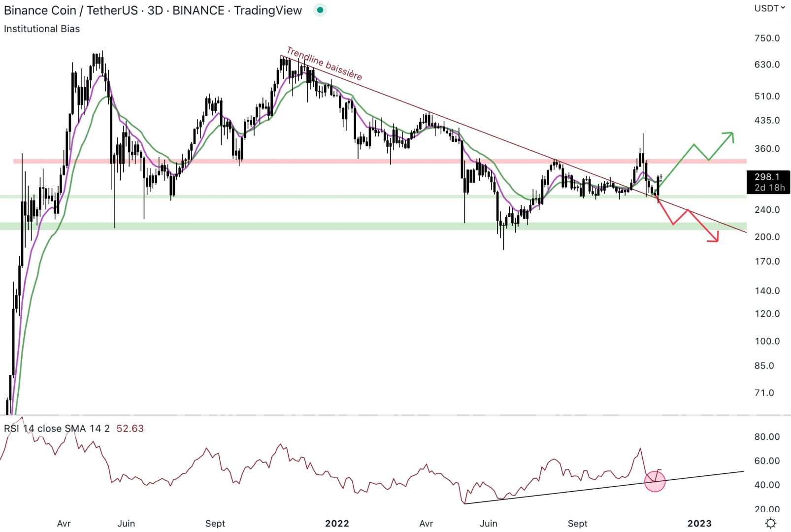This screenshot has width=791, height=532.
Task: Select the 2023 label on the time axis
Action: [700, 523]
